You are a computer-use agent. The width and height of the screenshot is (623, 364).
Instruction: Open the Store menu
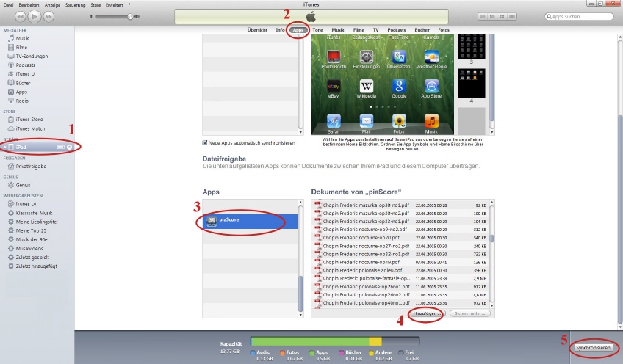96,4
